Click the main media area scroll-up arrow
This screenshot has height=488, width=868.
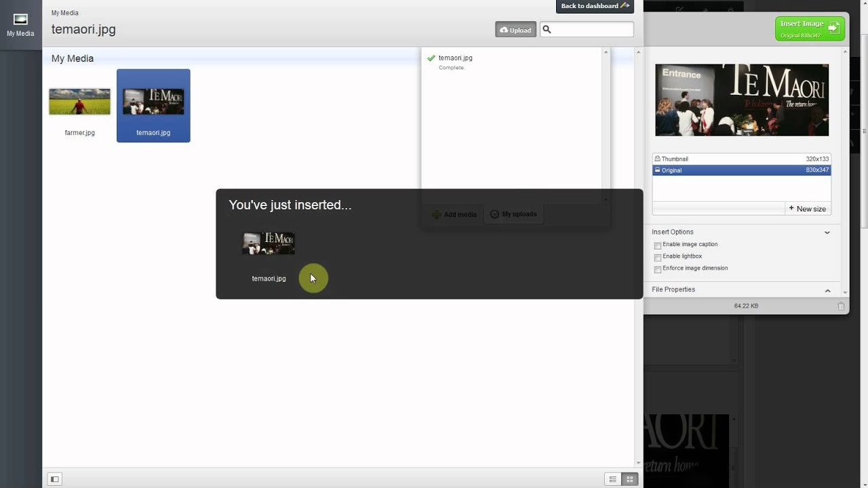pos(638,52)
